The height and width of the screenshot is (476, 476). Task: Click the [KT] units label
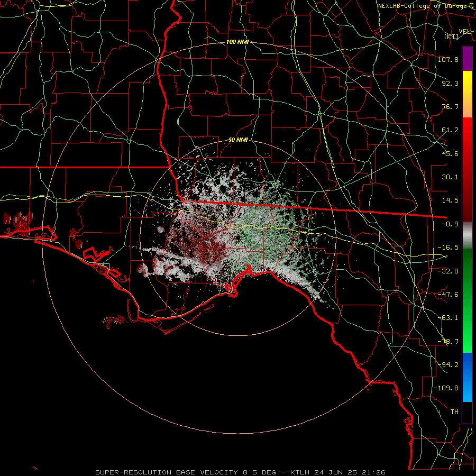coord(452,36)
